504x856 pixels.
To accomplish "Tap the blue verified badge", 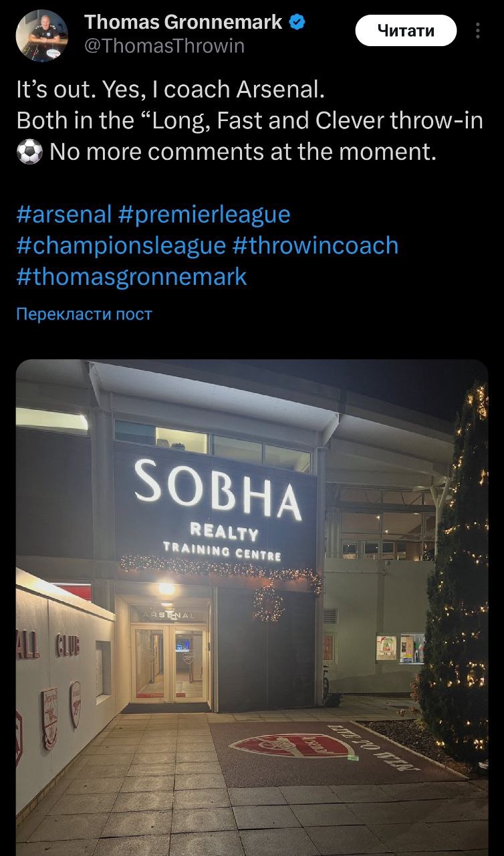I will [x=298, y=23].
